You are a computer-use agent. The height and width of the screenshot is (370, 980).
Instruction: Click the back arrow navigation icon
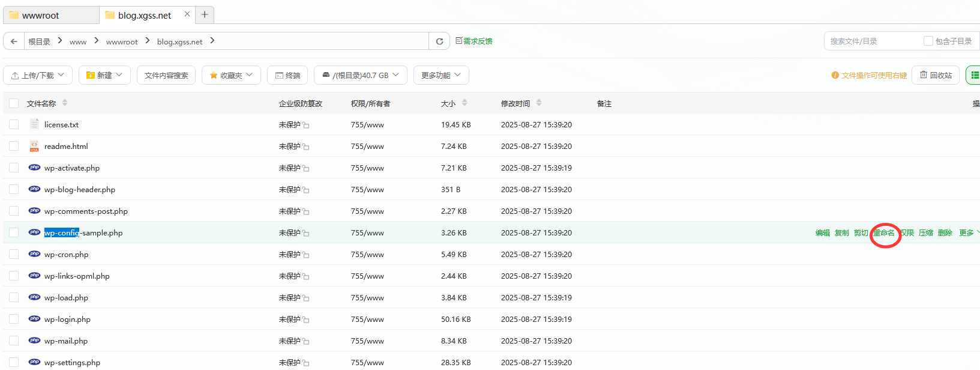click(14, 41)
